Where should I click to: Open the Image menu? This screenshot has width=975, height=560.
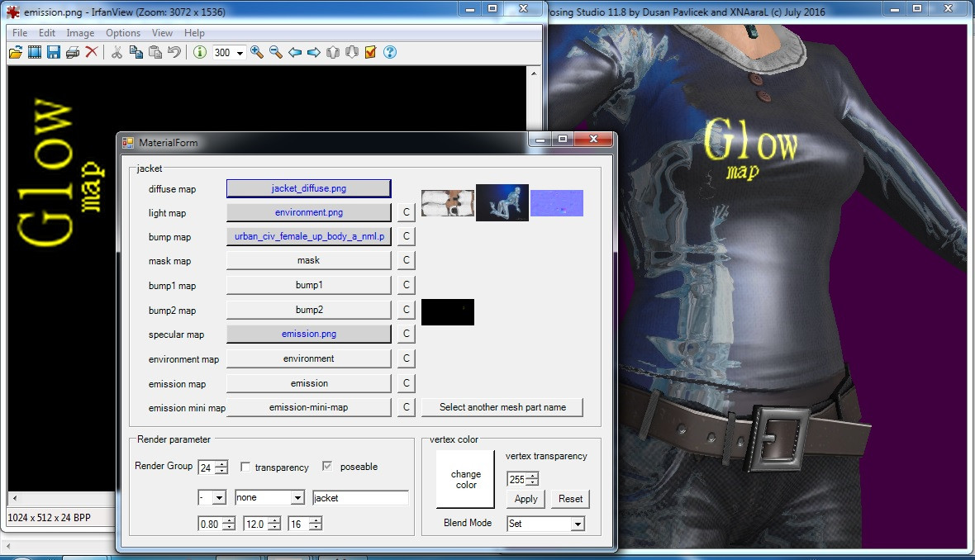(x=80, y=33)
